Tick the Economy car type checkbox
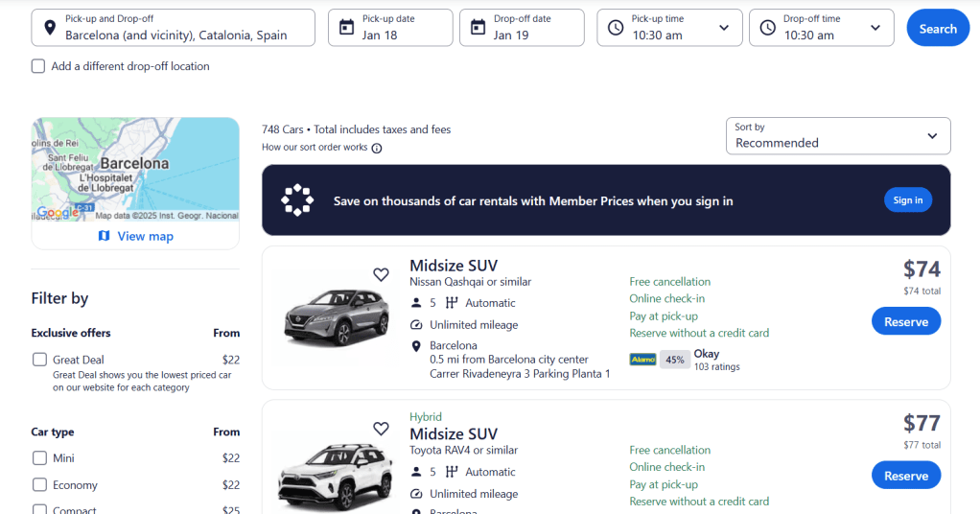The image size is (980, 514). coord(39,485)
